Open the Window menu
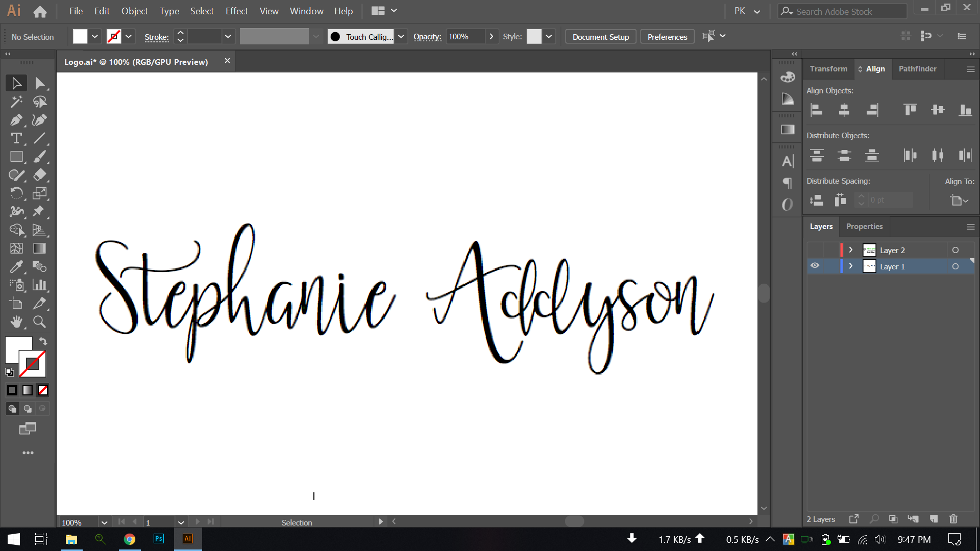Image resolution: width=980 pixels, height=551 pixels. 307,11
